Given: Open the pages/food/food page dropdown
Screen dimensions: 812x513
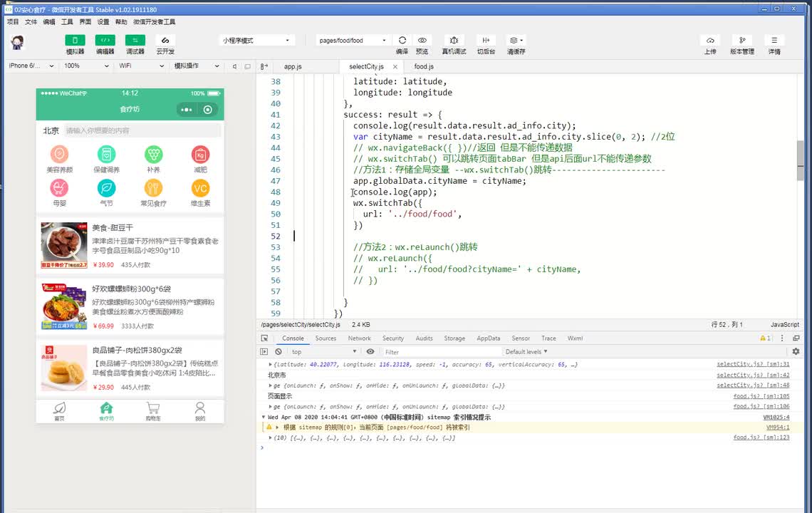Looking at the screenshot, I should (353, 41).
